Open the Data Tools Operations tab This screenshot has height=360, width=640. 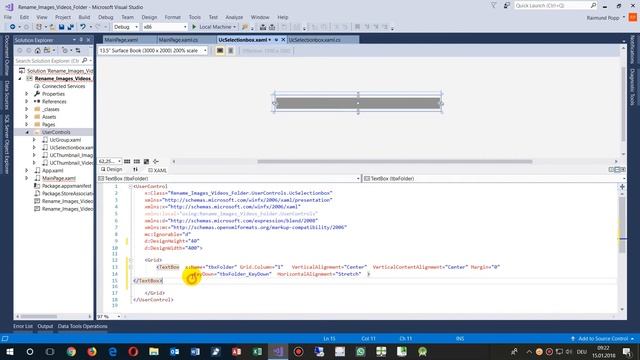82,326
